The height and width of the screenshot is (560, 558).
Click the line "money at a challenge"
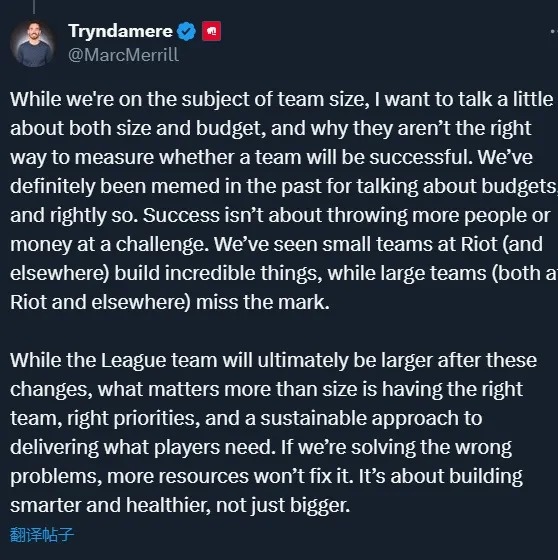276,244
